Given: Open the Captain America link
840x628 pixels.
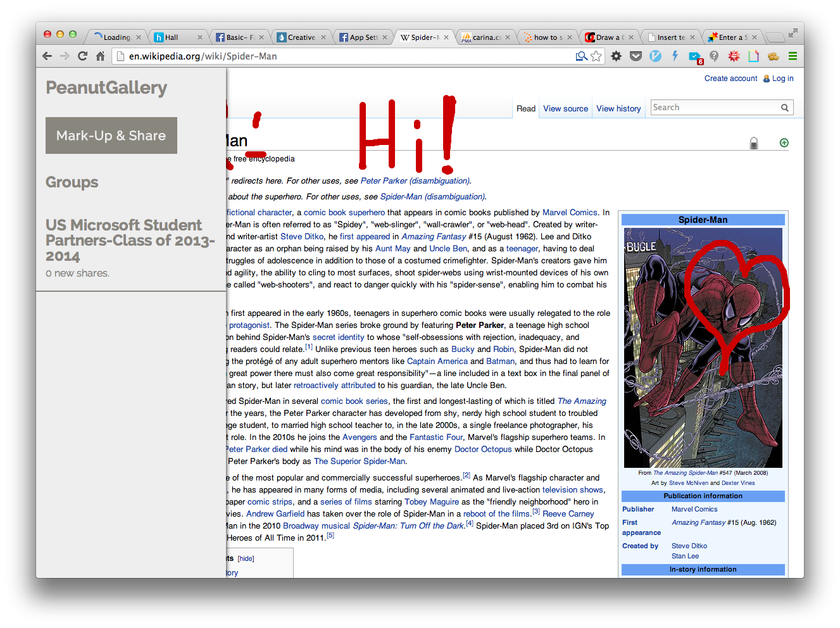Looking at the screenshot, I should [x=437, y=361].
